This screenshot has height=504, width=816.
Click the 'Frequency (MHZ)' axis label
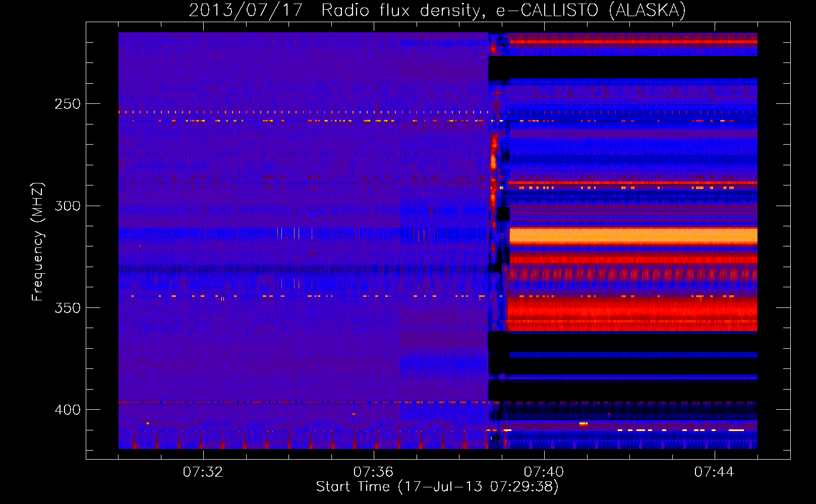pos(38,241)
